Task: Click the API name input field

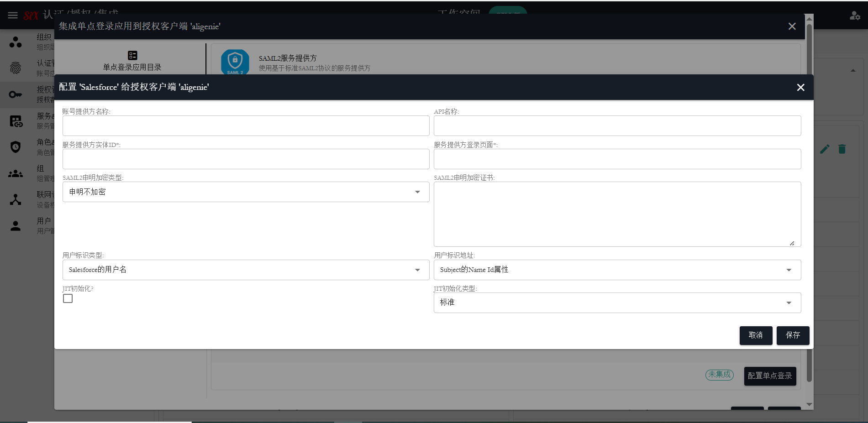Action: (x=617, y=126)
